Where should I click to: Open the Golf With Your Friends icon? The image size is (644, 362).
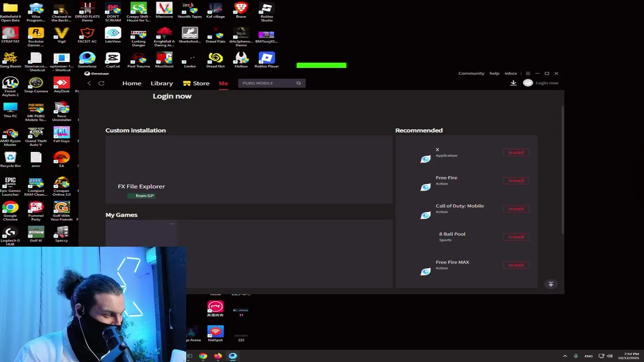click(x=61, y=212)
